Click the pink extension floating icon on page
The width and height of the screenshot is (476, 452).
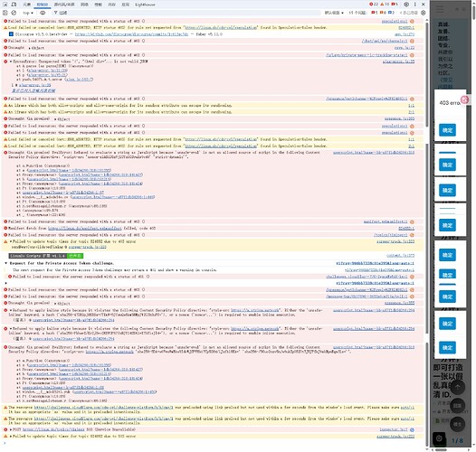pos(465,99)
